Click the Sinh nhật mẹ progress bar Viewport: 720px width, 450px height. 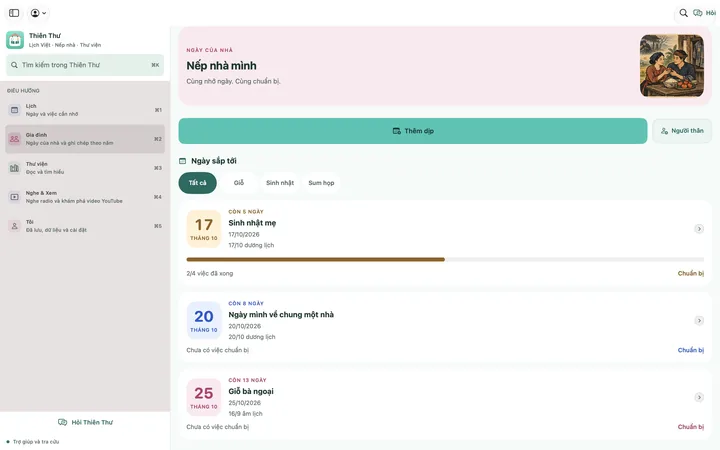pos(445,259)
